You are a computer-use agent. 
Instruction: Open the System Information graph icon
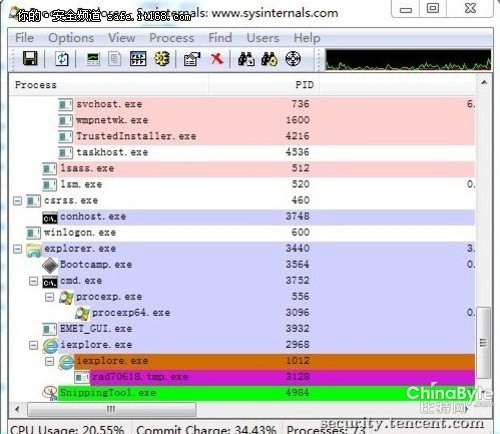coord(93,59)
